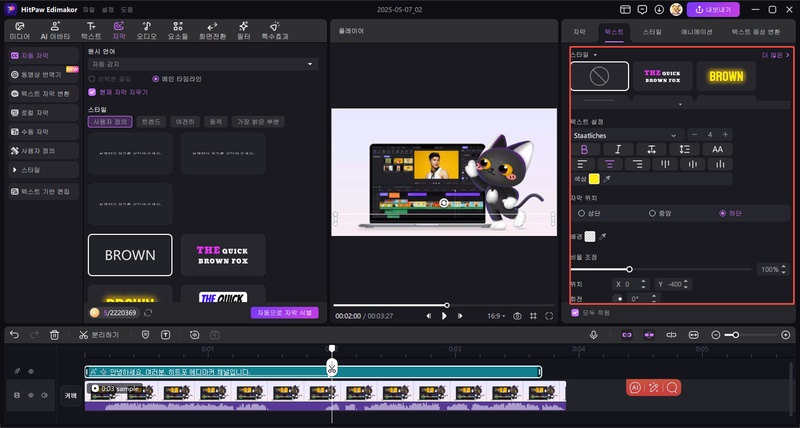Click the center text alignment icon
Viewport: 800px width, 428px height.
609,164
